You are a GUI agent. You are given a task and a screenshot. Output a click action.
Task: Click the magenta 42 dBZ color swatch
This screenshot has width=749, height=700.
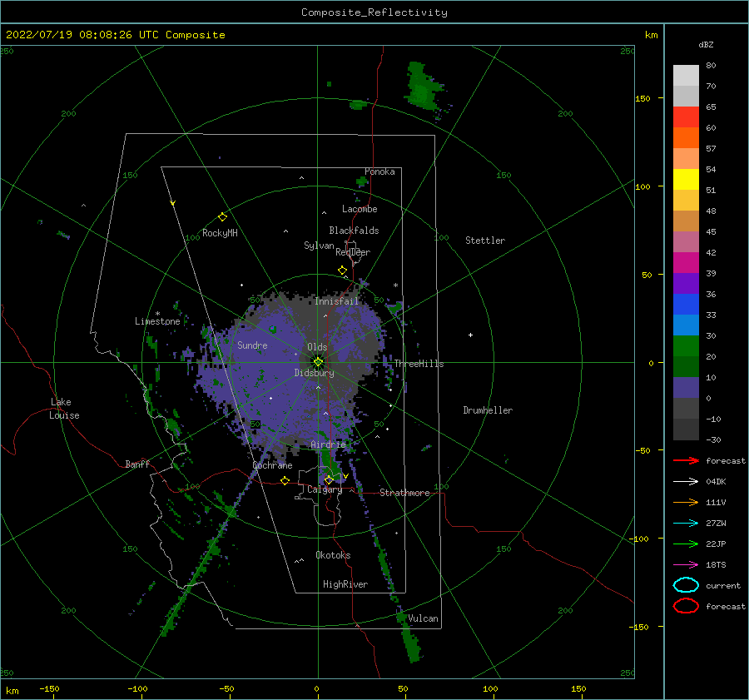coord(686,263)
